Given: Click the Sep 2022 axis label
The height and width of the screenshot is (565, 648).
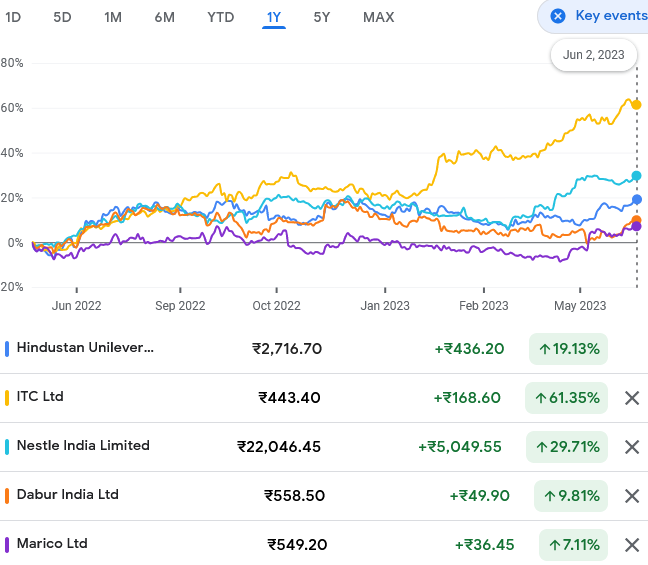Looking at the screenshot, I should 180,306.
